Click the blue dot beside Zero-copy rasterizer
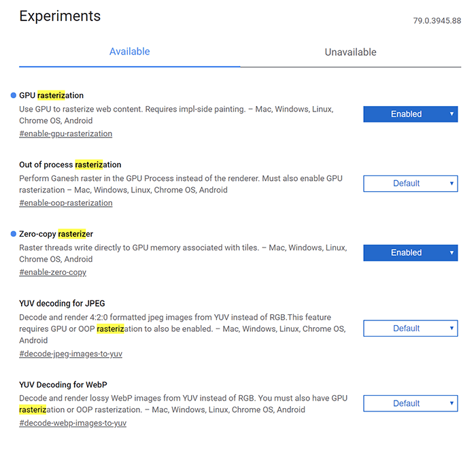This screenshot has width=476, height=455. pos(14,234)
